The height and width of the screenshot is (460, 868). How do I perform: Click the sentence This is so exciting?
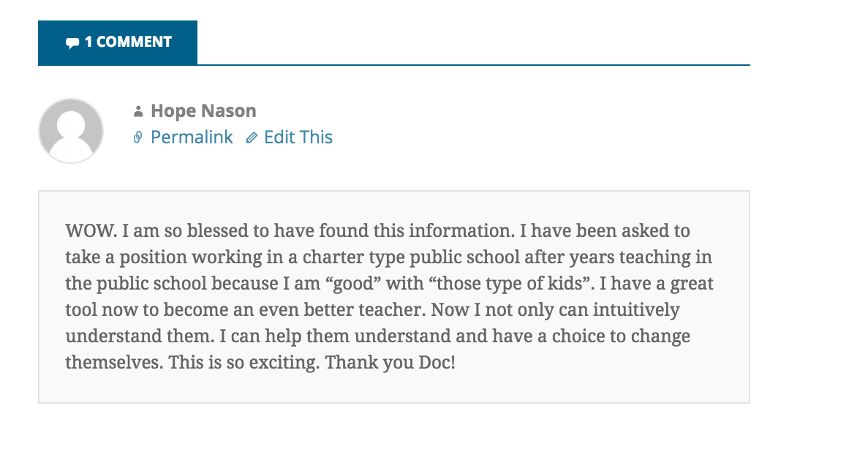244,363
